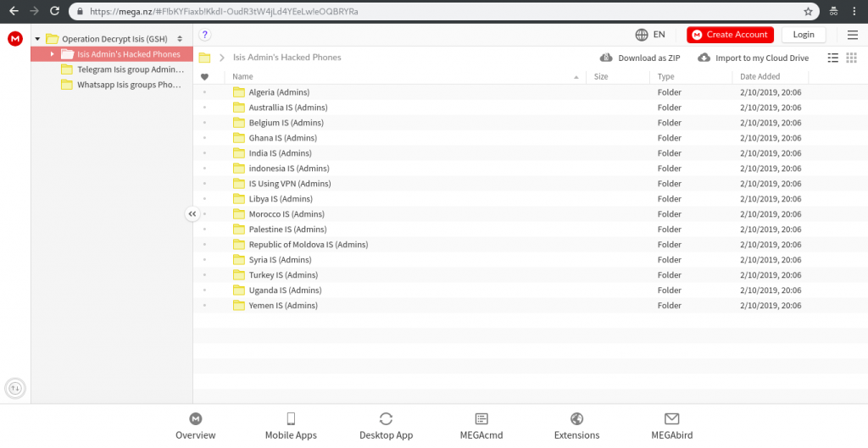Switch to list view icon
Image resolution: width=868 pixels, height=448 pixels.
(832, 58)
